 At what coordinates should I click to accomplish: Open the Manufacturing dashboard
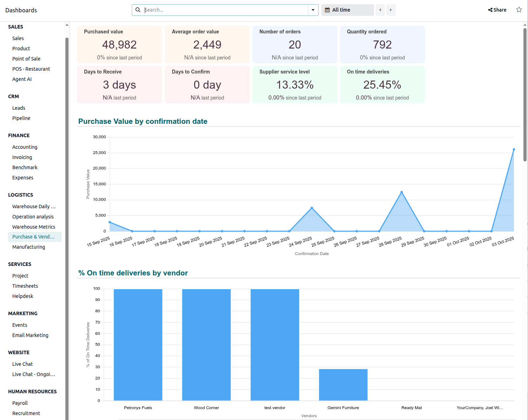[28, 247]
